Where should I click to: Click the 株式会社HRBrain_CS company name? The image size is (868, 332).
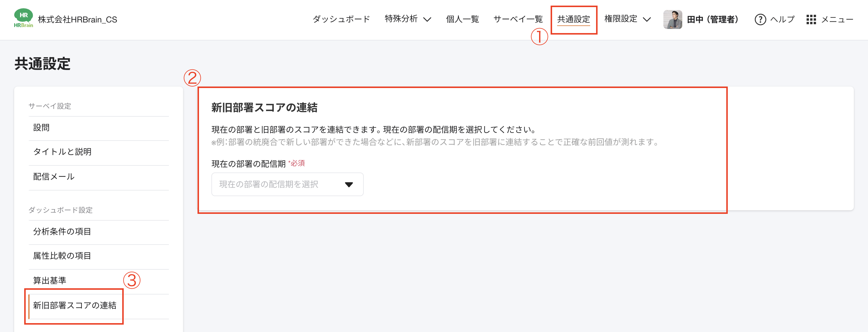tap(77, 19)
